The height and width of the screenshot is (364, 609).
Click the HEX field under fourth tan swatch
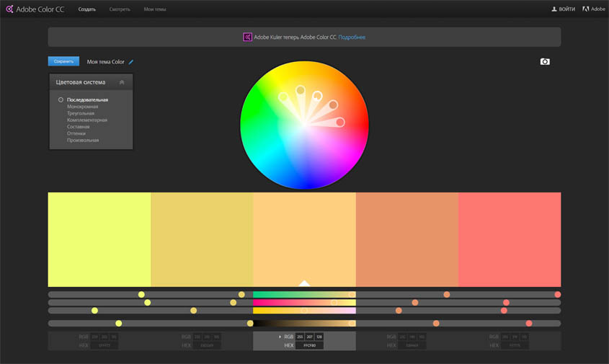coord(412,345)
